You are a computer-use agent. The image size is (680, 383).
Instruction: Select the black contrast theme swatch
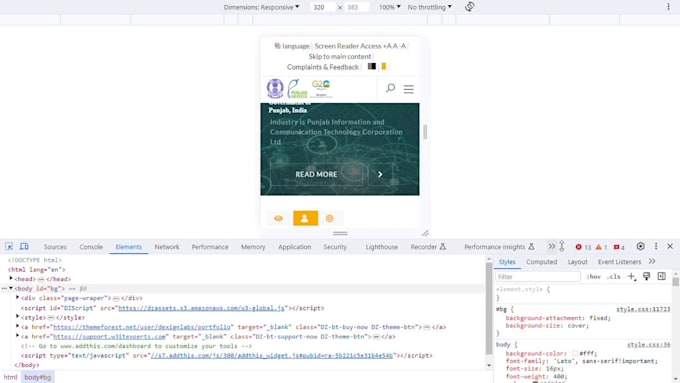pos(372,66)
